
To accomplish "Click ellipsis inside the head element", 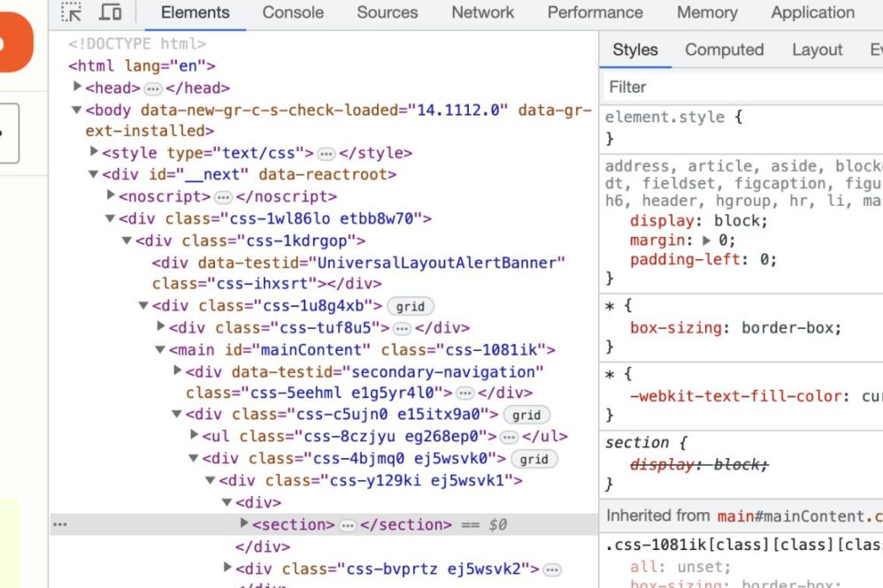I will point(153,88).
